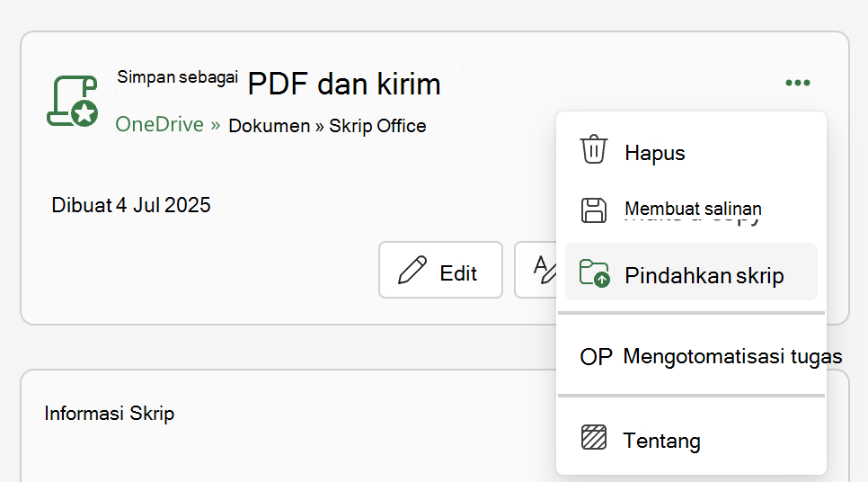Select Pindahkan skrip menu option
Image resolution: width=868 pixels, height=482 pixels.
coord(691,272)
